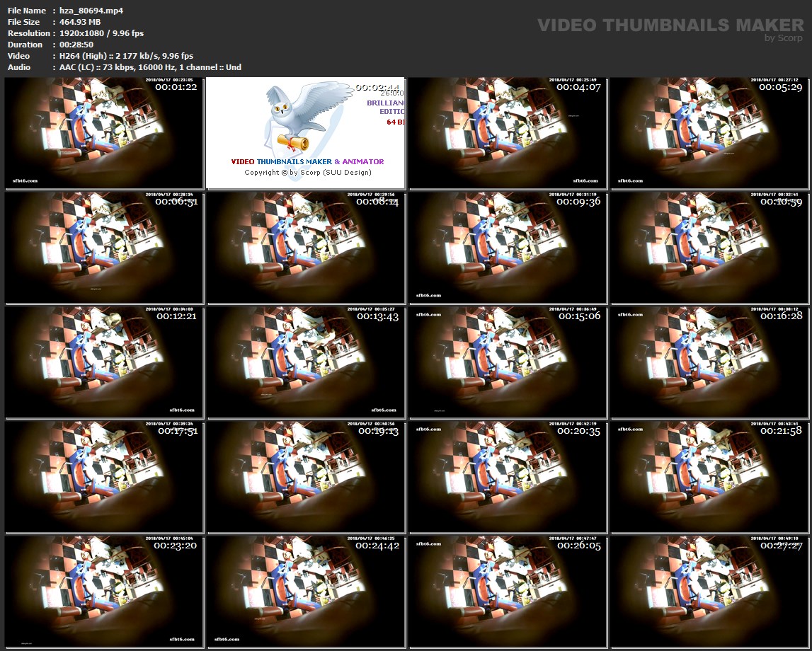
Task: Open the thumbnail at 00:01:22
Action: (x=103, y=133)
